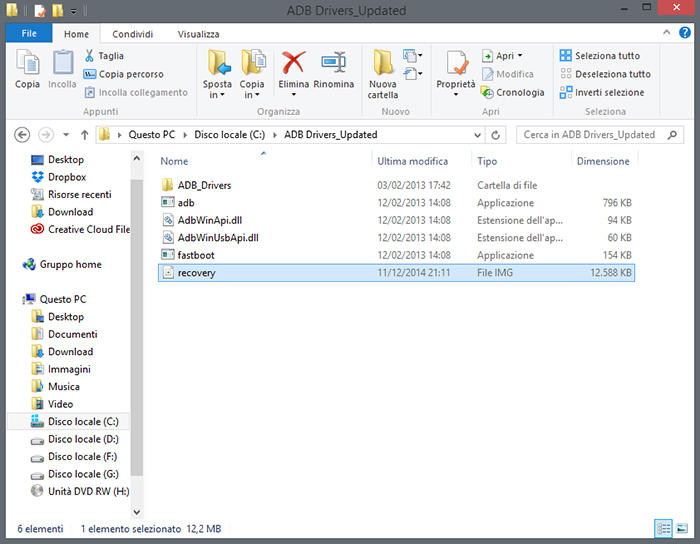This screenshot has width=700, height=544.
Task: Create a folder with Nuova cartella
Action: [x=383, y=75]
